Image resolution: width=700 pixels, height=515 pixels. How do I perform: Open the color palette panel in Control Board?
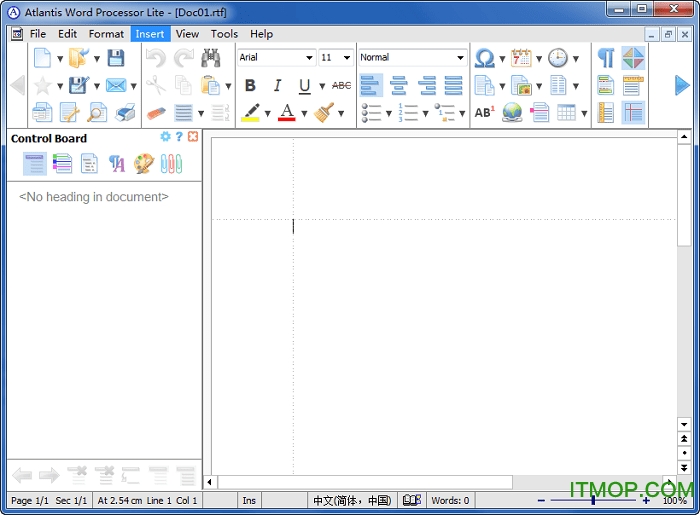144,164
